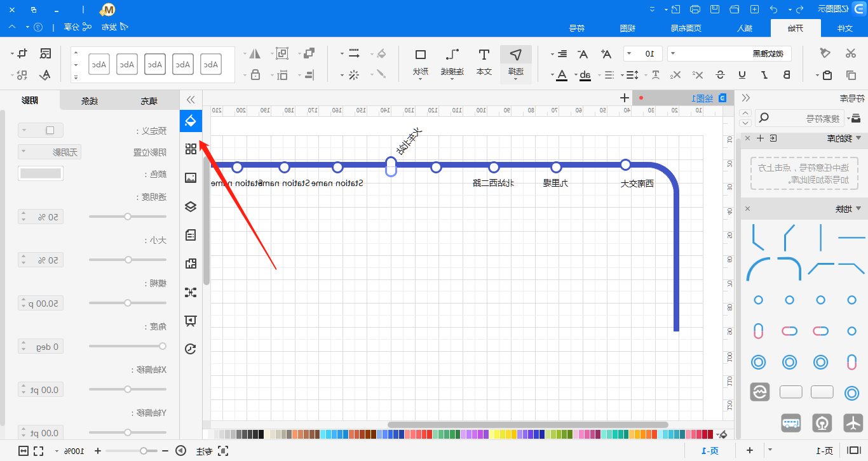868x461 pixels.
Task: Toggle the padlock lock icon
Action: [x=255, y=75]
